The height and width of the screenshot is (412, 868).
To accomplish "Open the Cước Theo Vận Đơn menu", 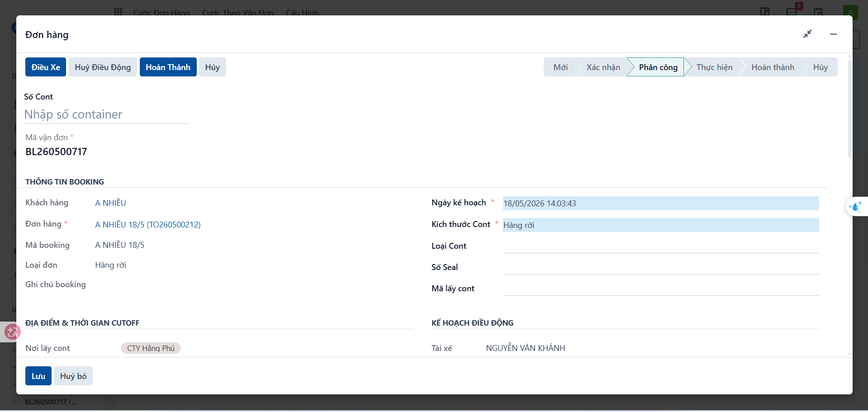I will (x=238, y=12).
